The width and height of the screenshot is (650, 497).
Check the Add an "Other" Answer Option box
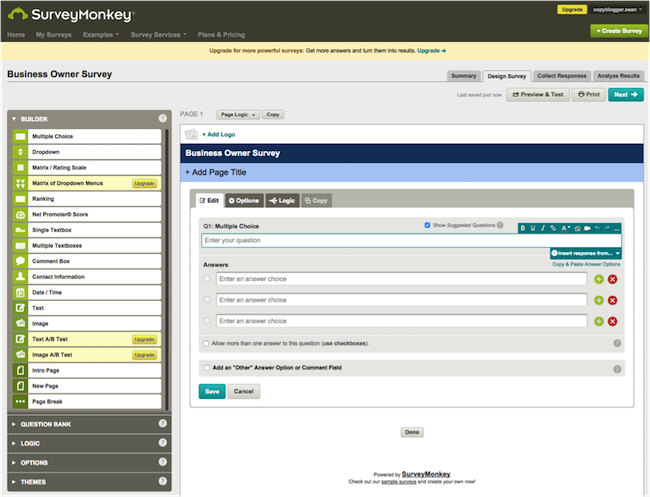point(206,368)
